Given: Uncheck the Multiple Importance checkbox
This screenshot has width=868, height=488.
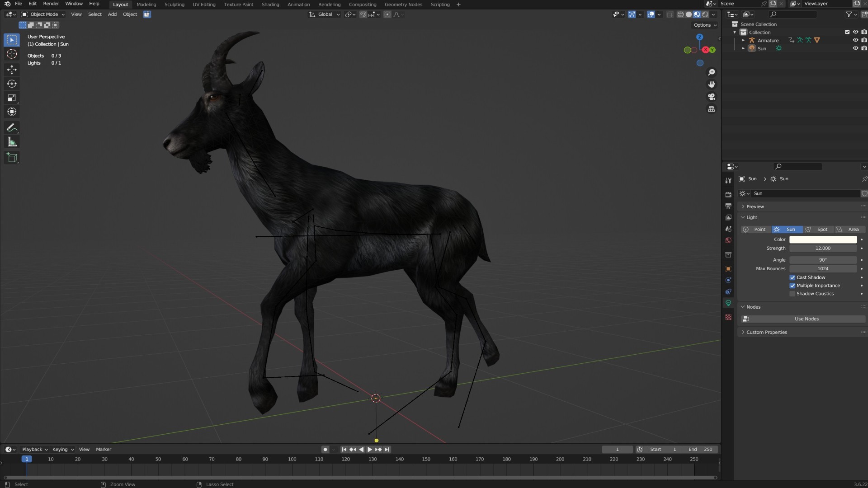Looking at the screenshot, I should [792, 286].
